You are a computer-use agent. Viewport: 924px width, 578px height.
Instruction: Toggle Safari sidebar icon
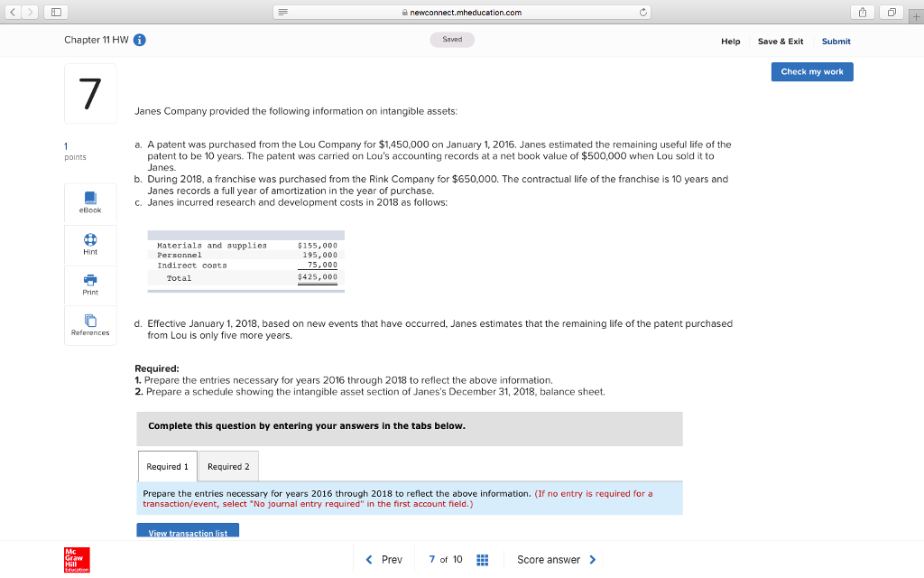[56, 12]
